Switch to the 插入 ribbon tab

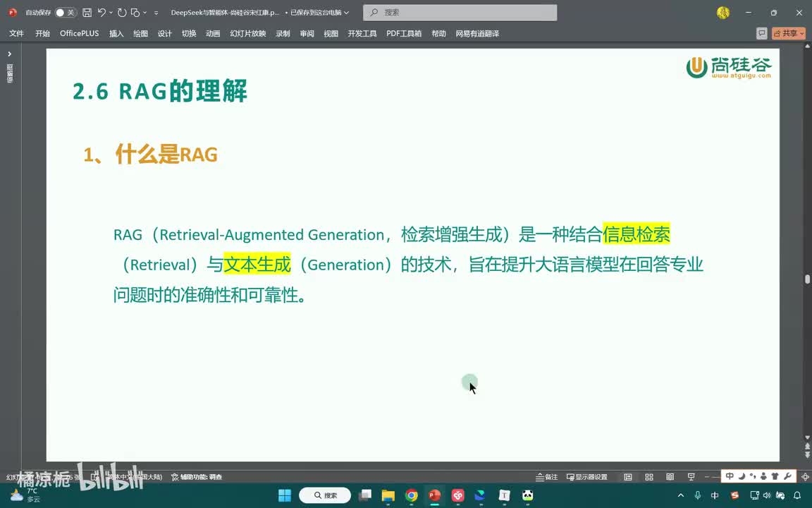coord(116,33)
